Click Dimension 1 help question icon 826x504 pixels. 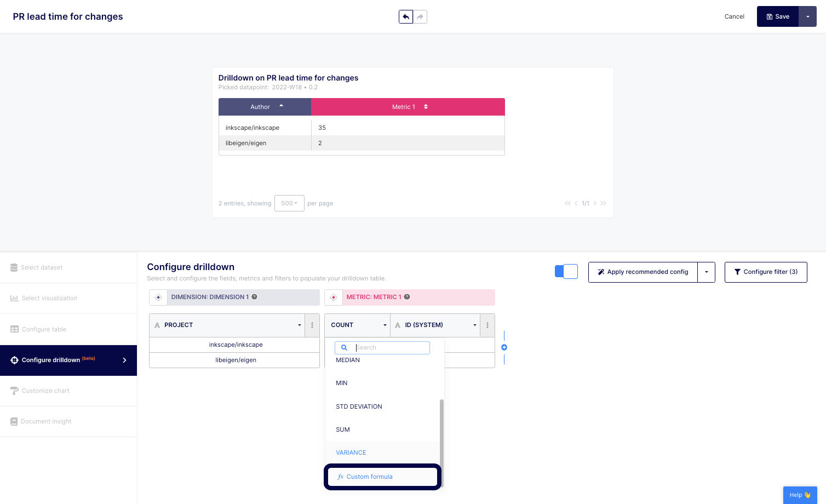click(x=254, y=297)
